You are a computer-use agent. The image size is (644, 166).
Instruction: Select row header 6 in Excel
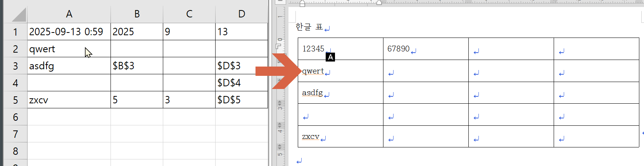pos(16,117)
